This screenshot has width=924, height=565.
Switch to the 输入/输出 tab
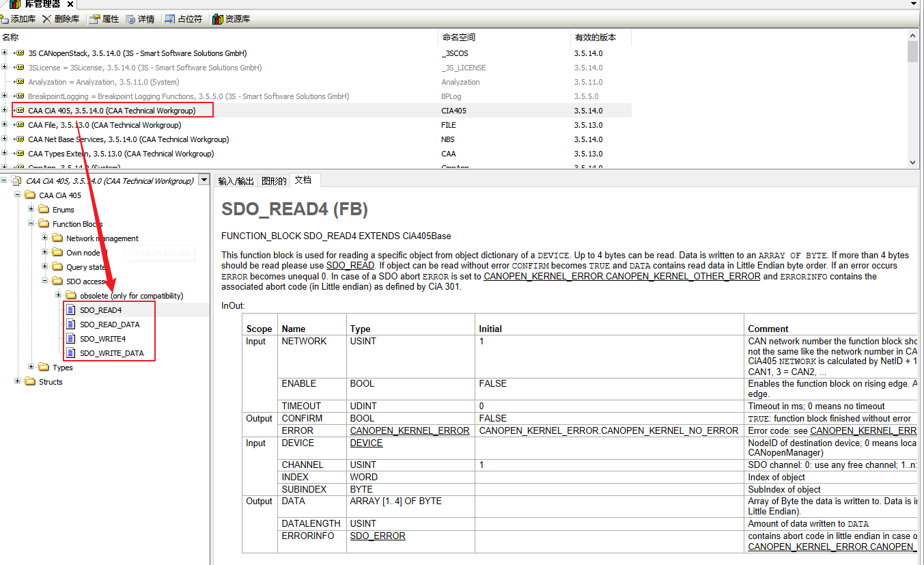click(236, 180)
